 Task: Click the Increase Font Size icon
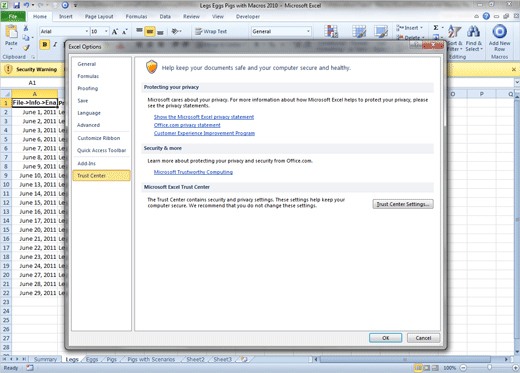pyautogui.click(x=115, y=32)
